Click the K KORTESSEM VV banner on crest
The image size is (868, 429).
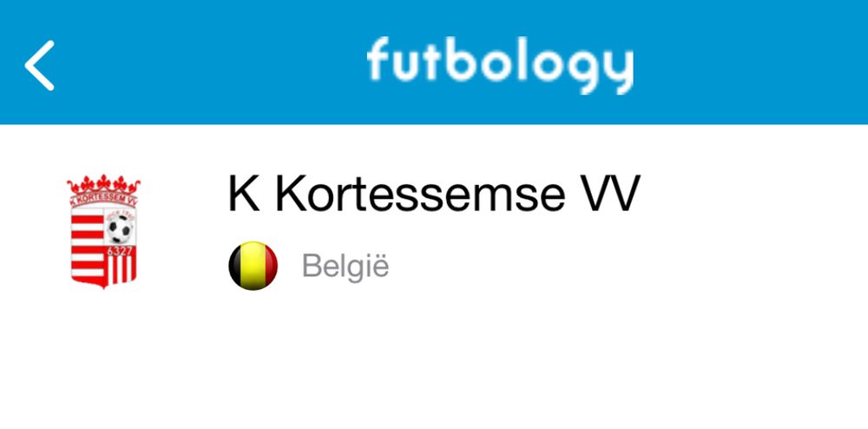tap(103, 199)
